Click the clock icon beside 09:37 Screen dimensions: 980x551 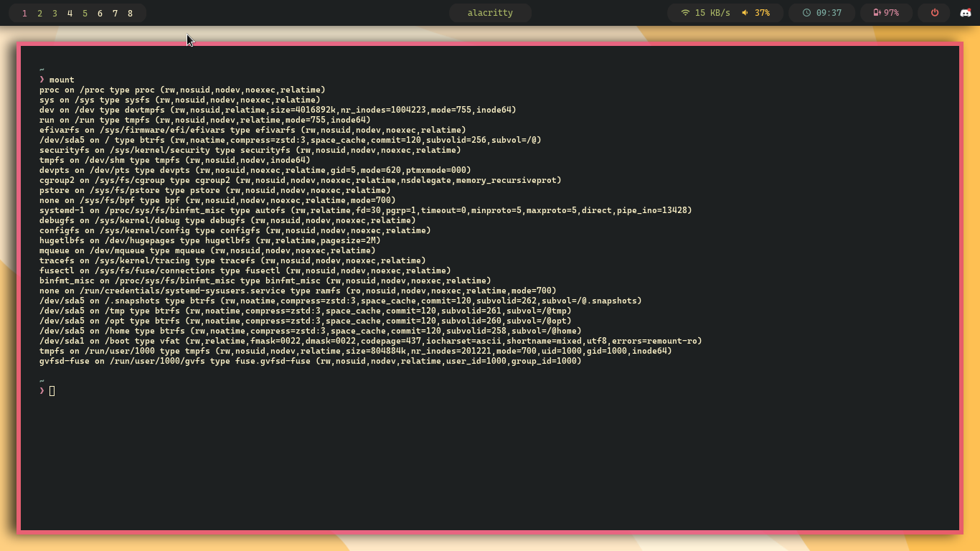806,13
